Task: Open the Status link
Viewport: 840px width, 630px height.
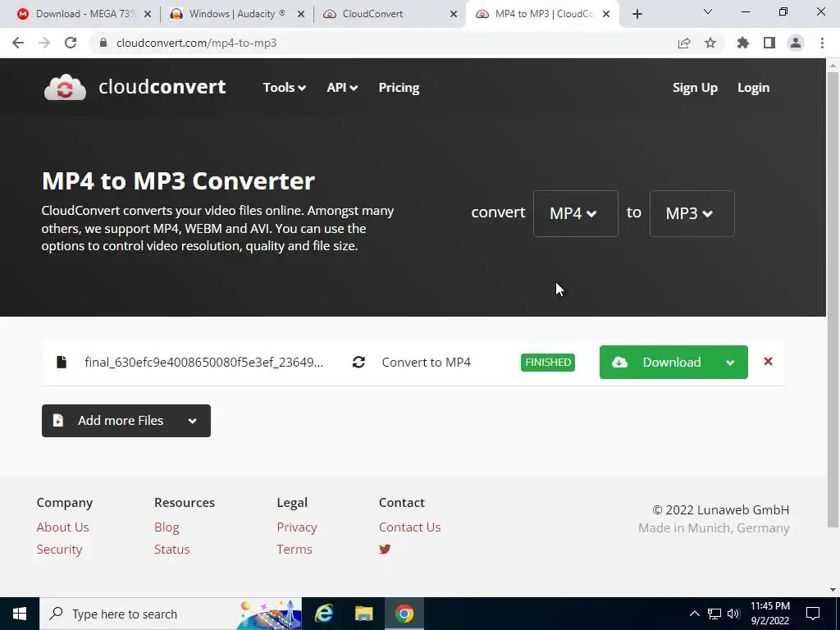Action: pos(172,549)
